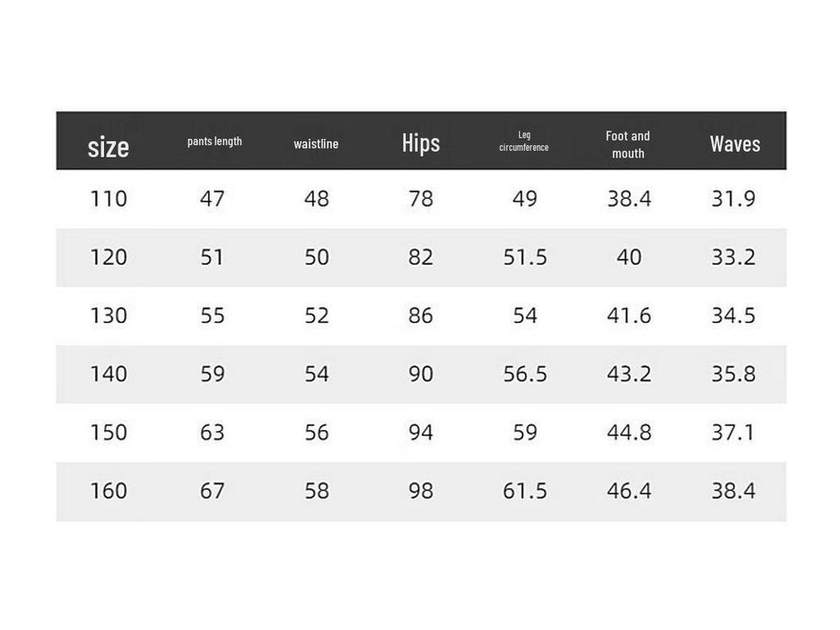Select the waistline column header
Screen dimensions: 840x630
tap(316, 144)
